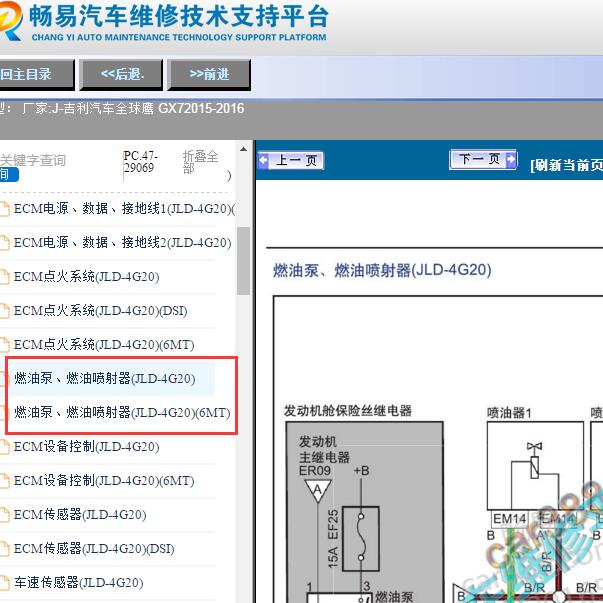
Task: Click the right arrow icon on 下一页
Action: 511,159
